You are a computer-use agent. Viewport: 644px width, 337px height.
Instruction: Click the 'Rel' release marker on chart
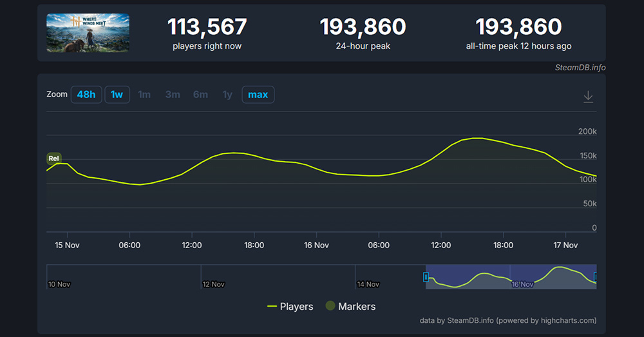pos(54,159)
